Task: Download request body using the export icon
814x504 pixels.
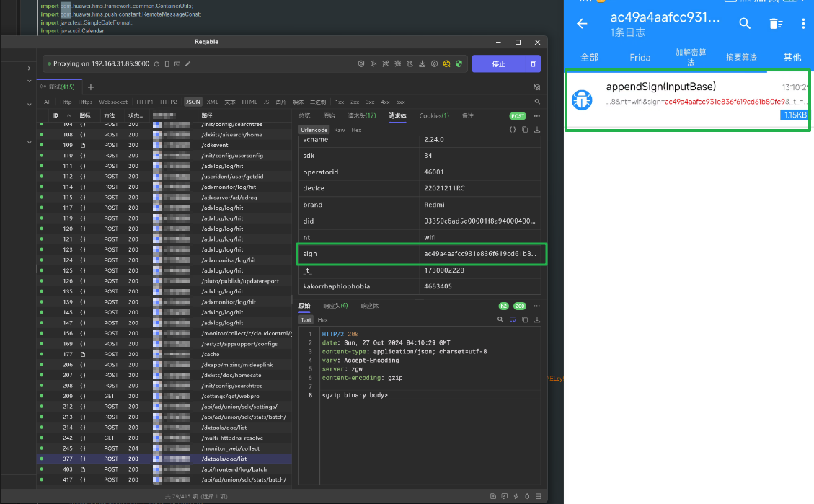Action: click(x=537, y=130)
